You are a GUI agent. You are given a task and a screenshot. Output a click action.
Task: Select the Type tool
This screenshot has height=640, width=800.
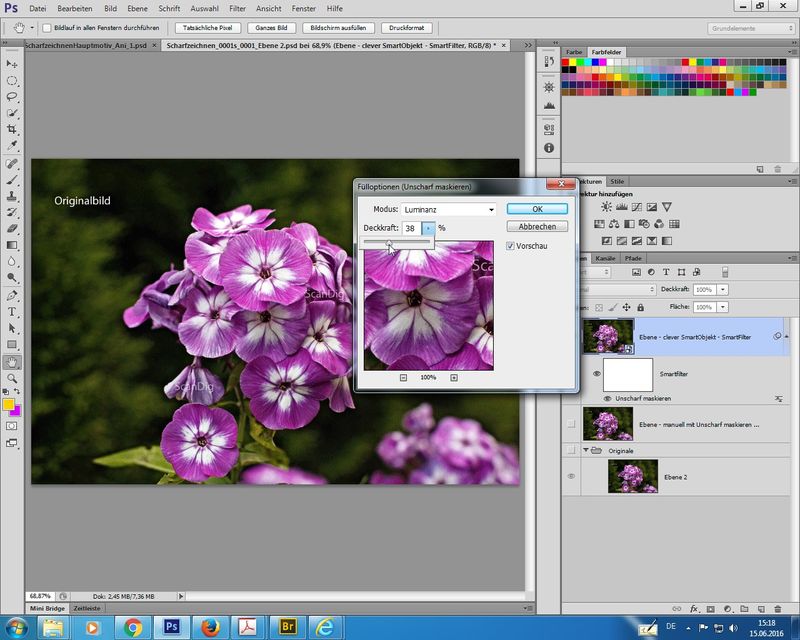[x=12, y=311]
